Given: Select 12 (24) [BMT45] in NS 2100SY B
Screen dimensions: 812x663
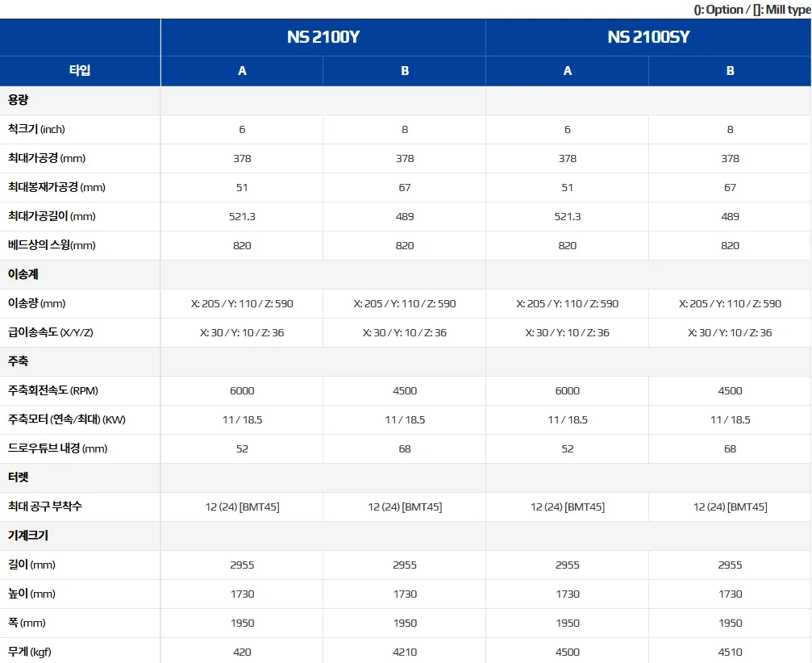Looking at the screenshot, I should pos(731,507).
